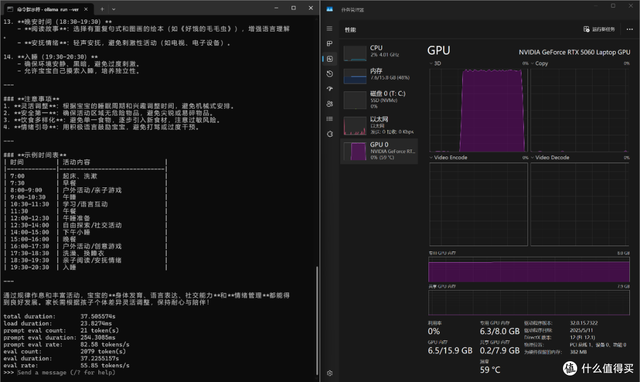Click the shared GPU memory usage graph
Image resolution: width=640 pixels, height=382 pixels.
(529, 302)
